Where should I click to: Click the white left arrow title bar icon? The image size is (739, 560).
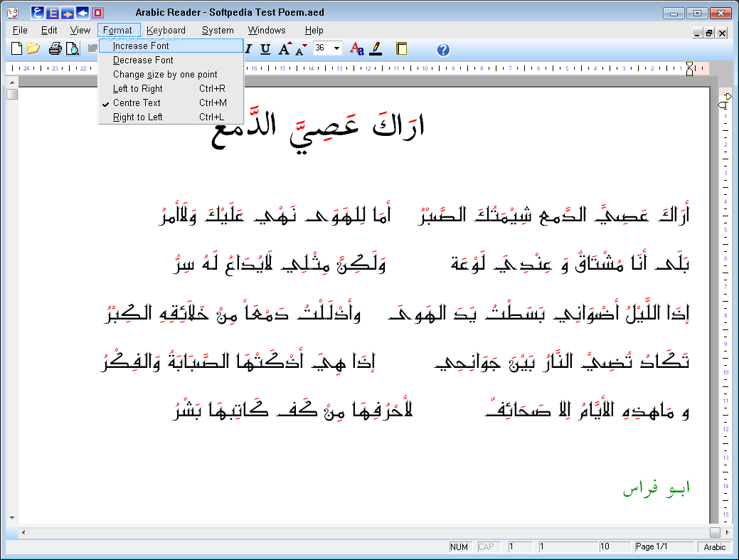pyautogui.click(x=83, y=13)
